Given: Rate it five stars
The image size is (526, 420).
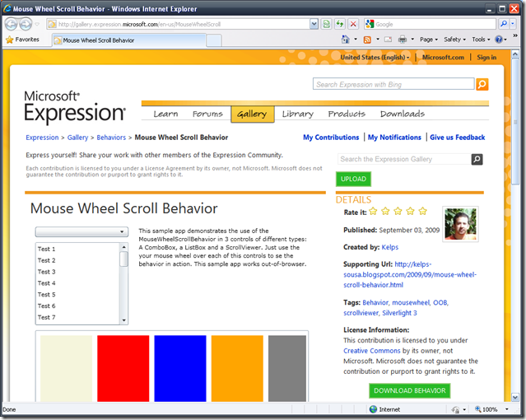Looking at the screenshot, I should coord(422,212).
